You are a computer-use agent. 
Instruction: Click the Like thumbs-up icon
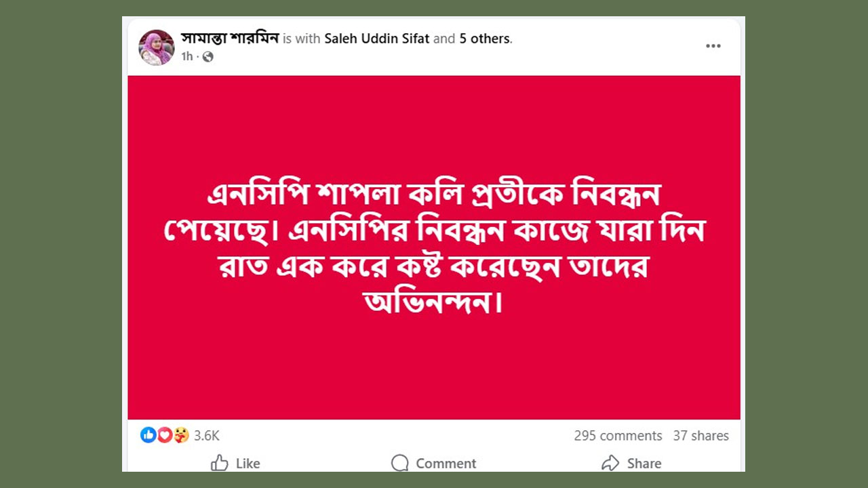[219, 463]
